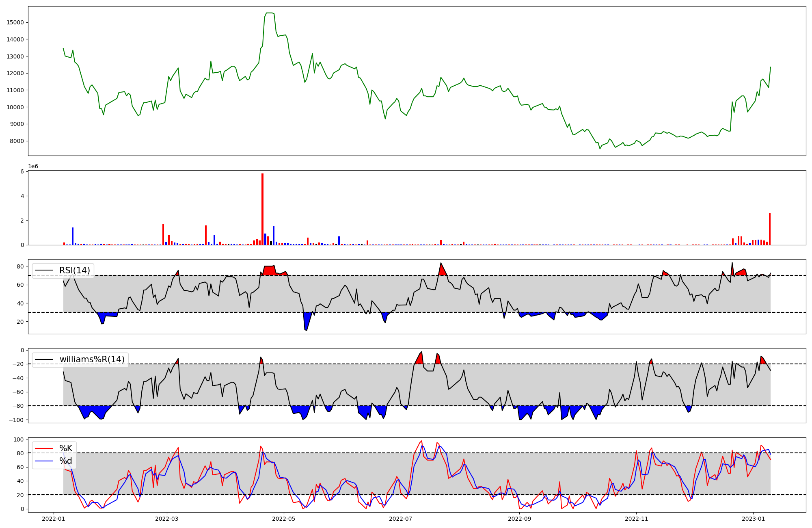Viewport: 812px width, 528px height.
Task: Click the 8000 price axis label
Action: click(17, 141)
